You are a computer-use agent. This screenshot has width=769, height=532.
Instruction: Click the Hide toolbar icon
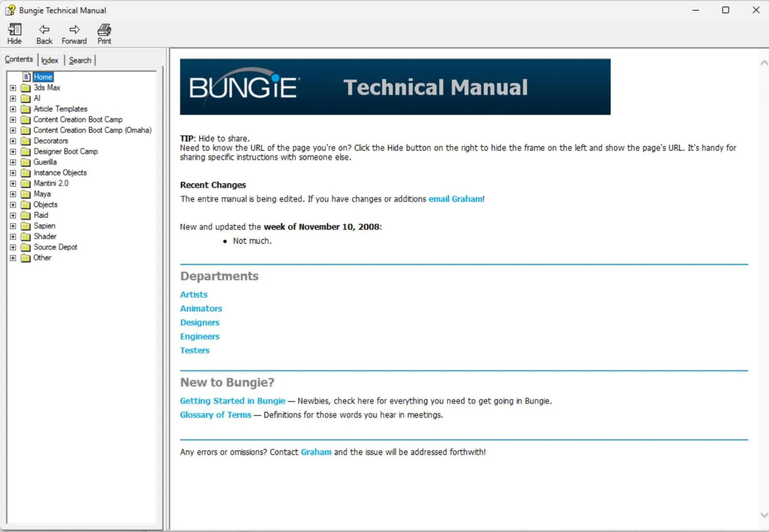point(15,30)
